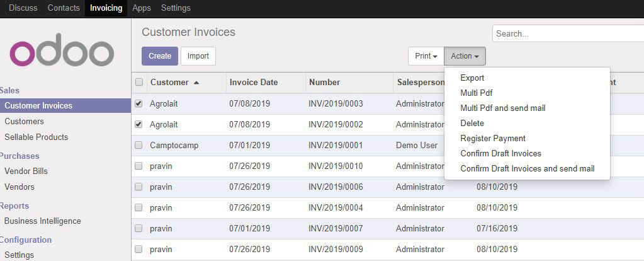Choose Confirm Draft Invoices
The height and width of the screenshot is (261, 644).
click(500, 153)
